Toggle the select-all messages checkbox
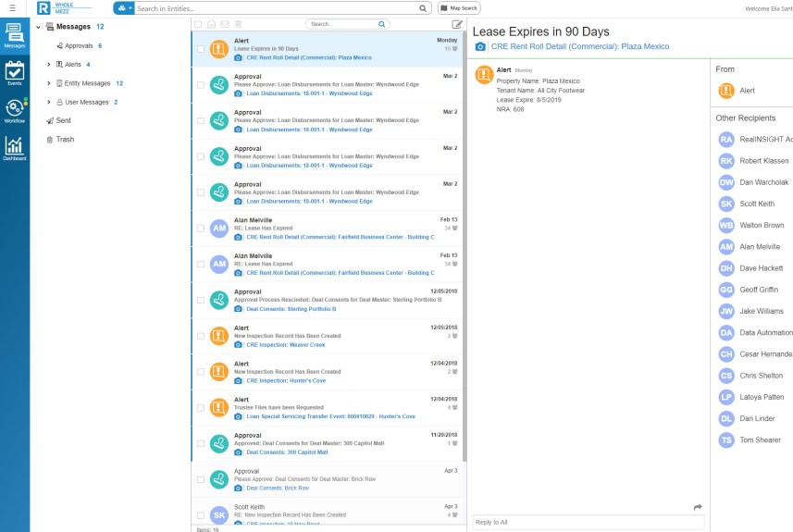 tap(198, 24)
